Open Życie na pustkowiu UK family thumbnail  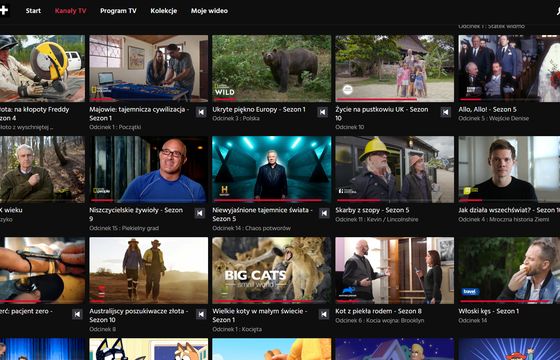pyautogui.click(x=395, y=68)
